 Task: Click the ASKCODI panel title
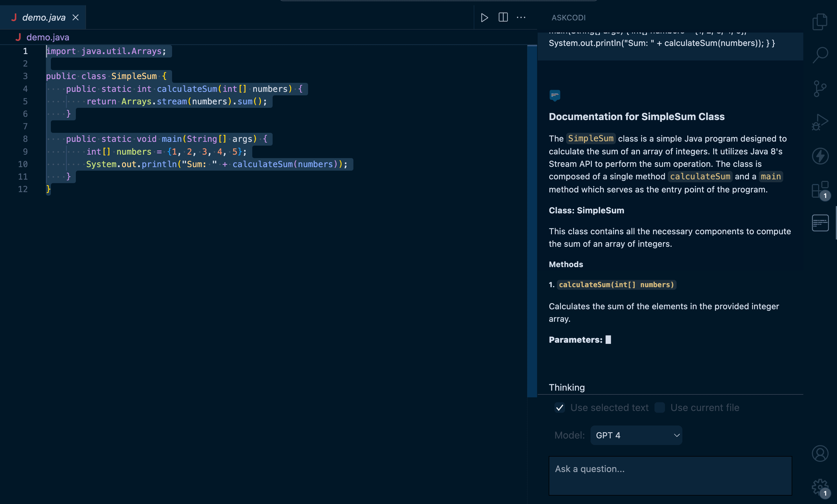point(568,18)
